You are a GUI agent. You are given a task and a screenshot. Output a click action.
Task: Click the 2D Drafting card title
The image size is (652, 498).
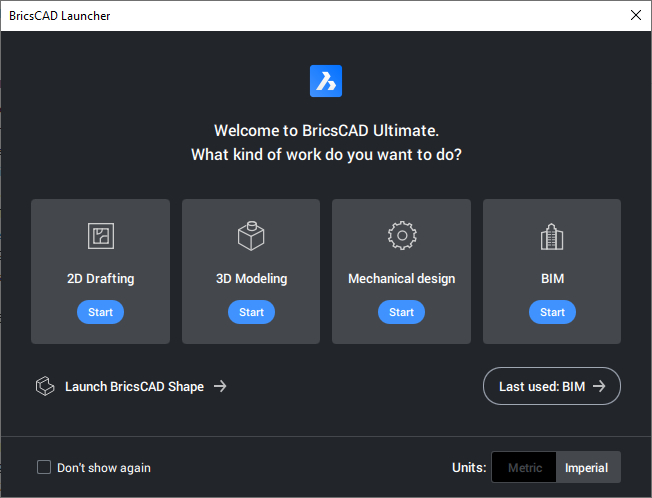coord(101,279)
